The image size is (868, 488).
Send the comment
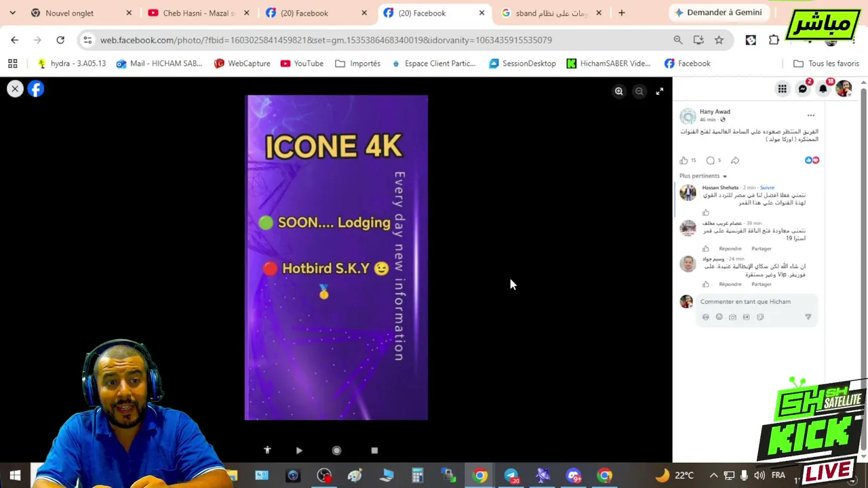click(x=808, y=317)
